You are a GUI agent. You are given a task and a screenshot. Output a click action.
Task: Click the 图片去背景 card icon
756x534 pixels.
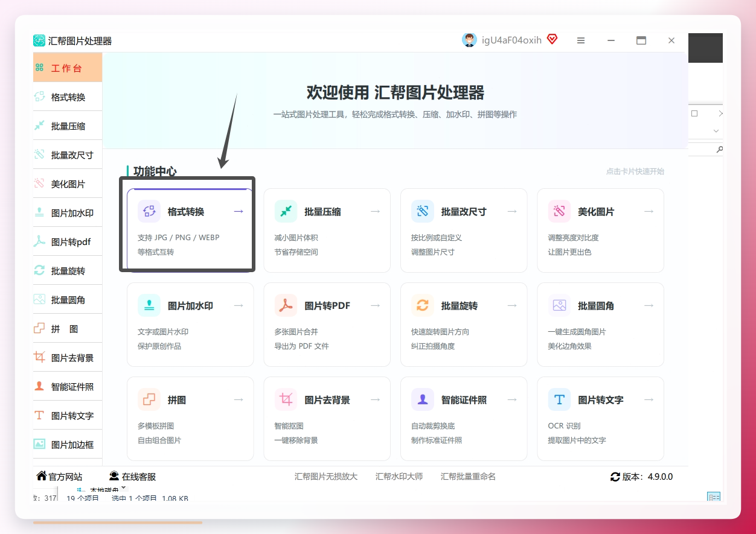click(x=286, y=399)
